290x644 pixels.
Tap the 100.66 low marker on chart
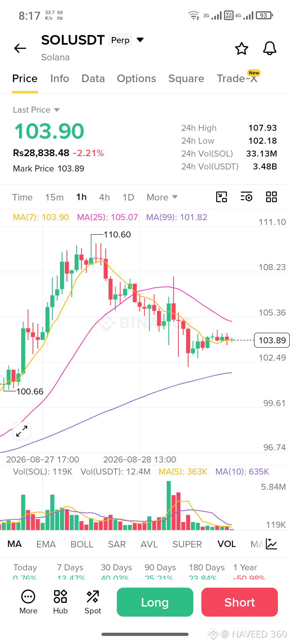click(30, 391)
